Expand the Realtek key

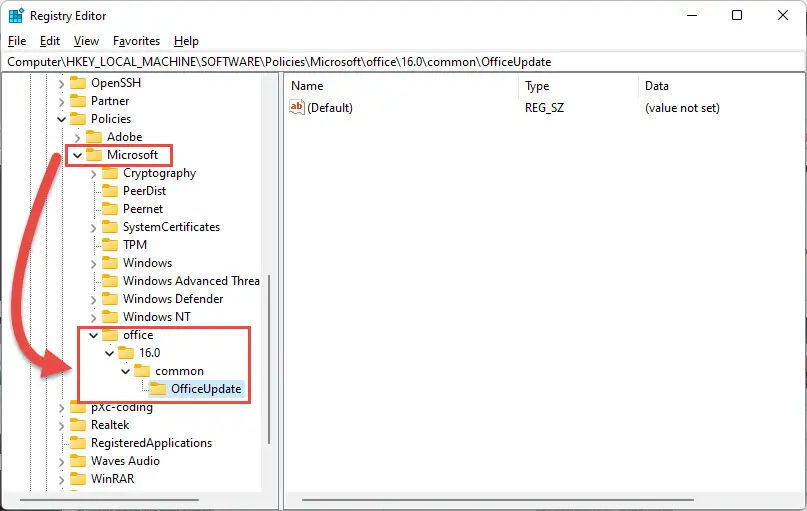pyautogui.click(x=61, y=426)
